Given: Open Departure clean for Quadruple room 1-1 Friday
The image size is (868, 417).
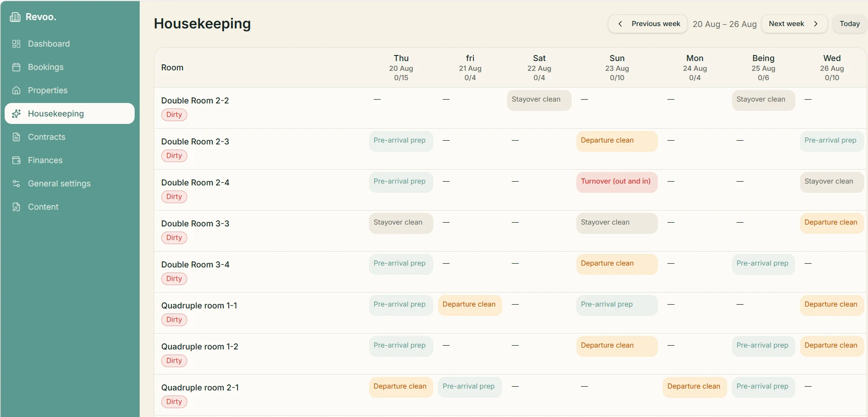Looking at the screenshot, I should [470, 305].
